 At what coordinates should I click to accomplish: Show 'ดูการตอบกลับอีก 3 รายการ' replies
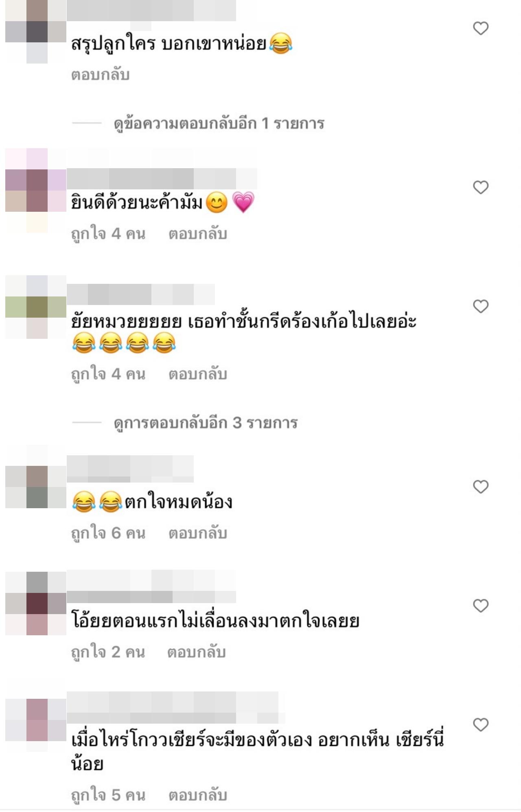tap(206, 423)
